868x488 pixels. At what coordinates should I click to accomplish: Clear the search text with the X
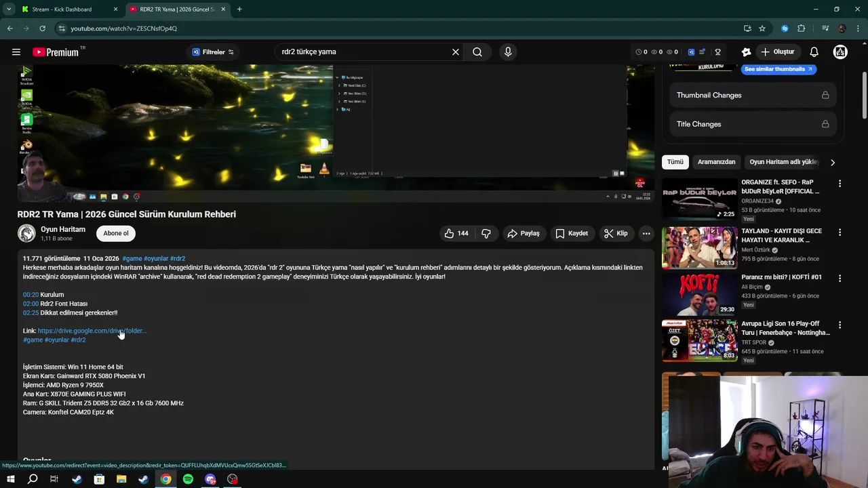coord(456,52)
